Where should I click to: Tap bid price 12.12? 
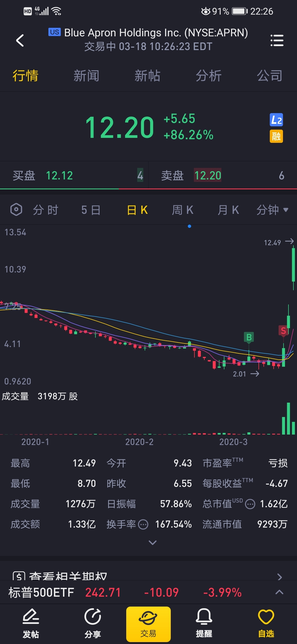59,176
